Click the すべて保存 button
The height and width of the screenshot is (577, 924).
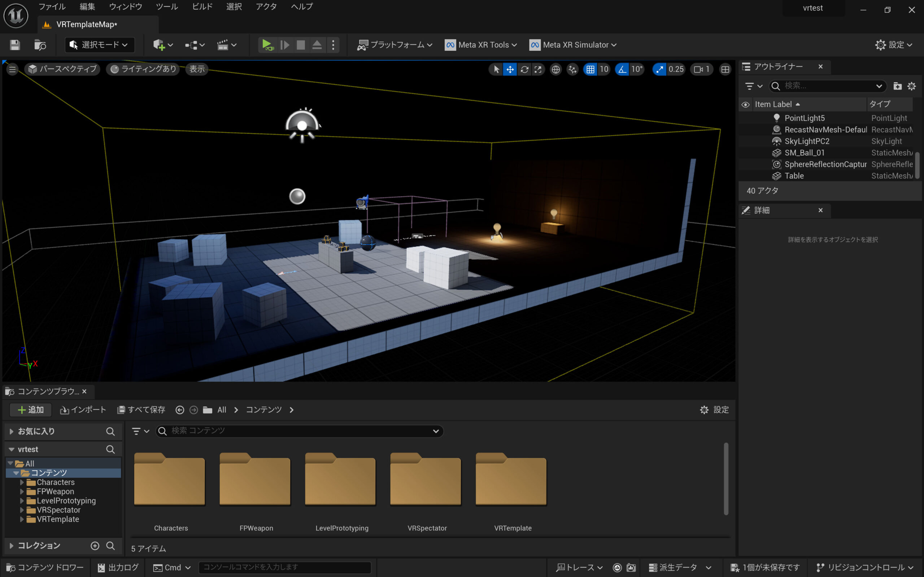141,410
